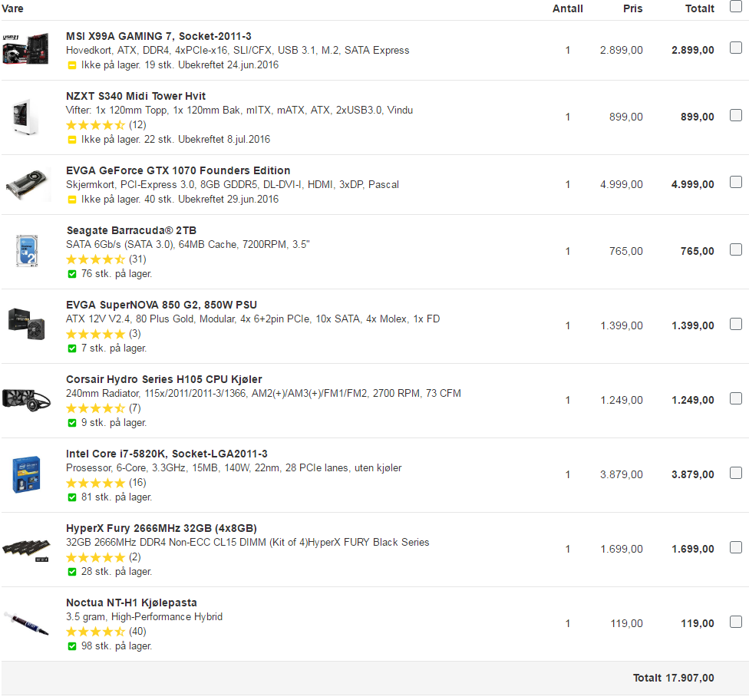
Task: Click yellow out-of-stock icon for GTX 1070
Action: (x=72, y=200)
